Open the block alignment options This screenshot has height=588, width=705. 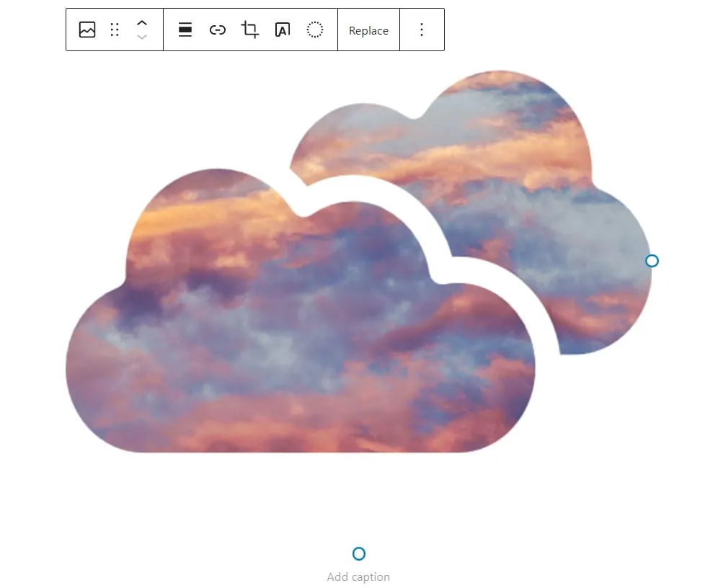(185, 30)
